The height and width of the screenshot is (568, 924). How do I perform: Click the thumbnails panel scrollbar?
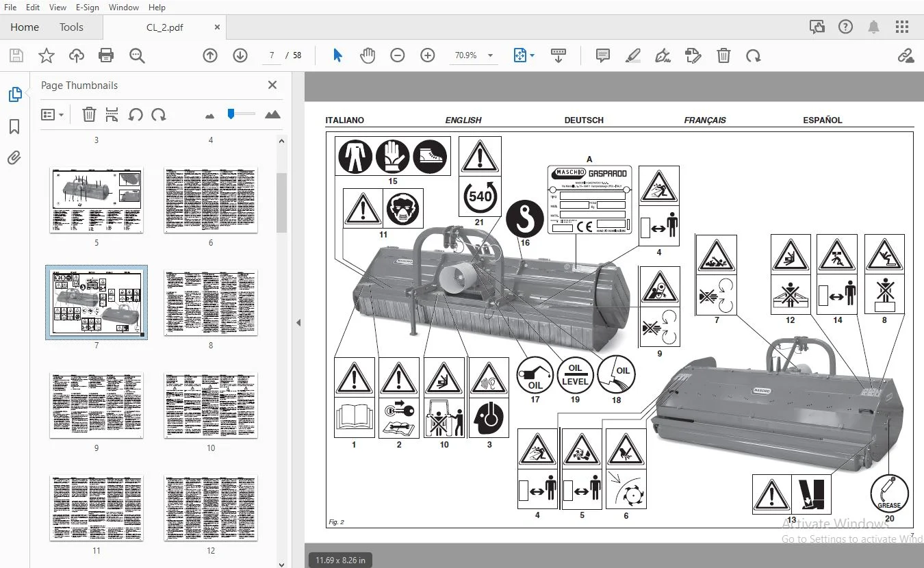[281, 203]
